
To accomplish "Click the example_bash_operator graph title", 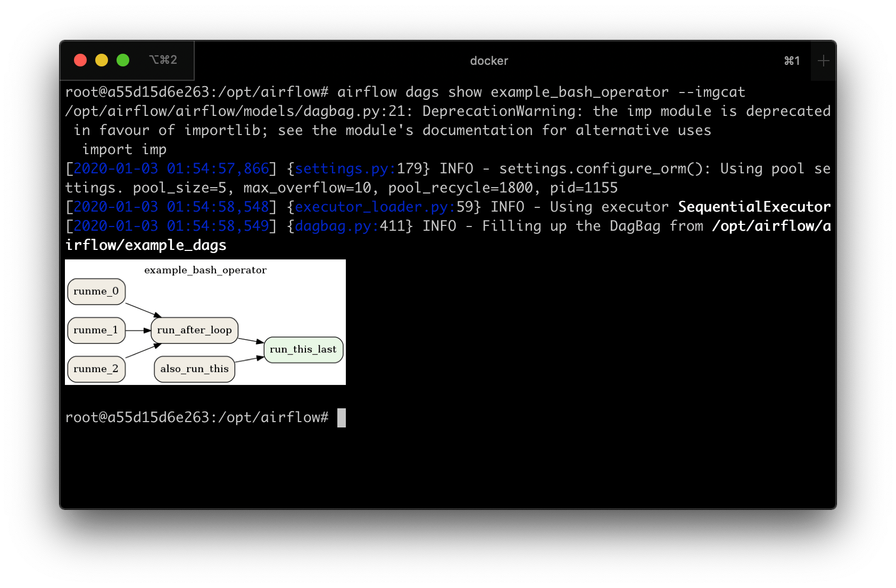I will tap(206, 270).
